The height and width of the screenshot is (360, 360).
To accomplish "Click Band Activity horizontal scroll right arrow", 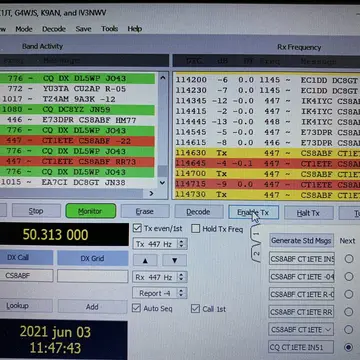I will [x=151, y=193].
